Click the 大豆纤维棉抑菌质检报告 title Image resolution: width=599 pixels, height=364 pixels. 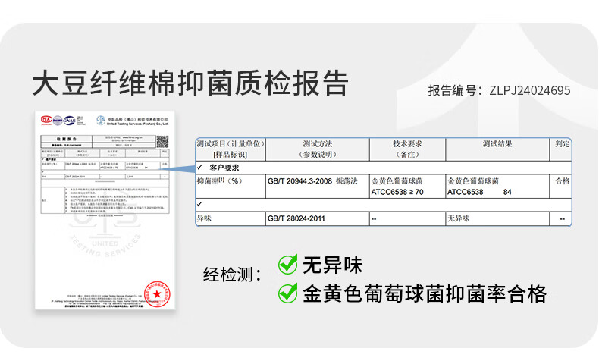(x=190, y=83)
